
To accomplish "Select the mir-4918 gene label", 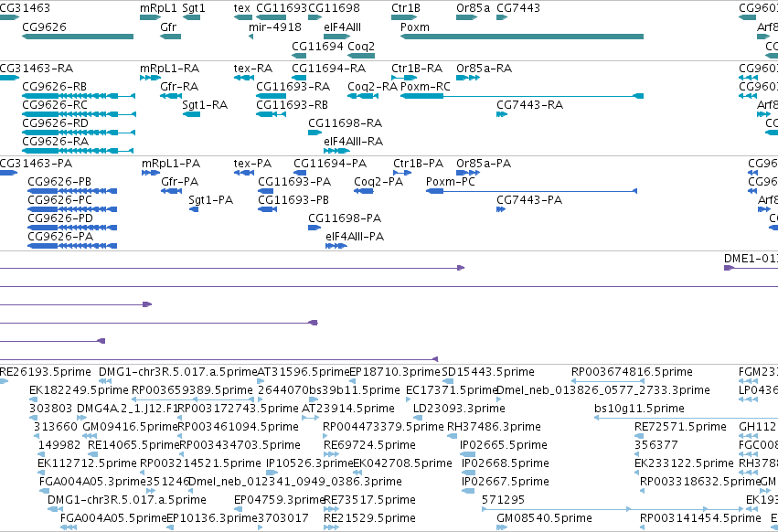I will click(x=275, y=27).
